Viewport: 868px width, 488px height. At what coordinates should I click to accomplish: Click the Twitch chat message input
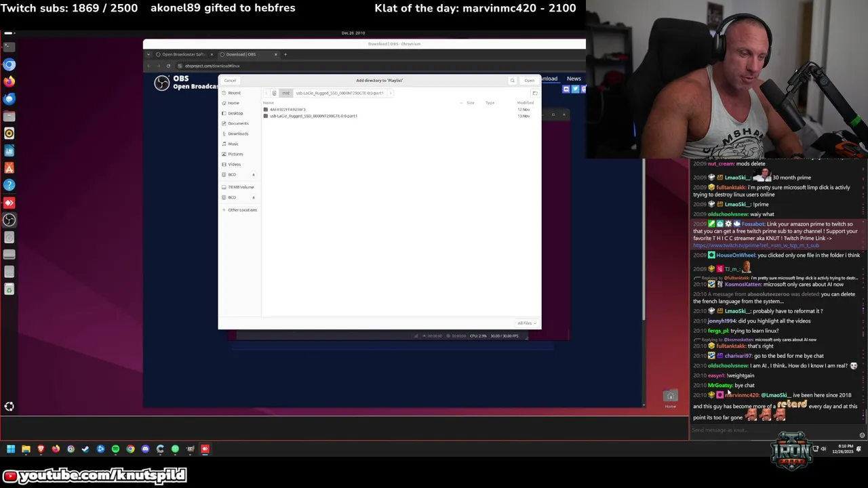773,430
